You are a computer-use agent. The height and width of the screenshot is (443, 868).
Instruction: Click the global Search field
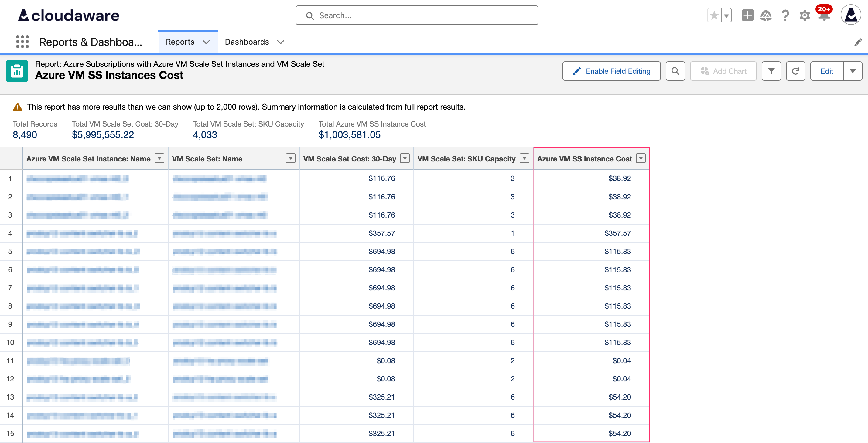(416, 15)
